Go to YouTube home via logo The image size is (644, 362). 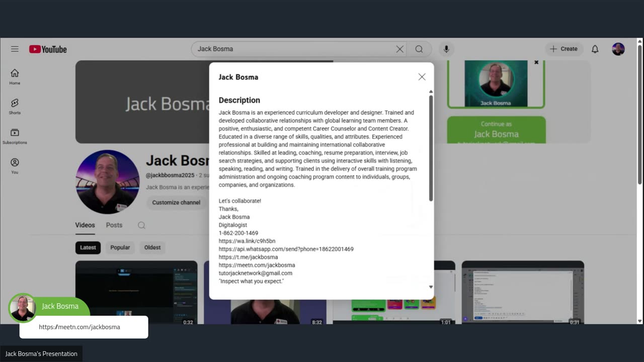[x=48, y=49]
